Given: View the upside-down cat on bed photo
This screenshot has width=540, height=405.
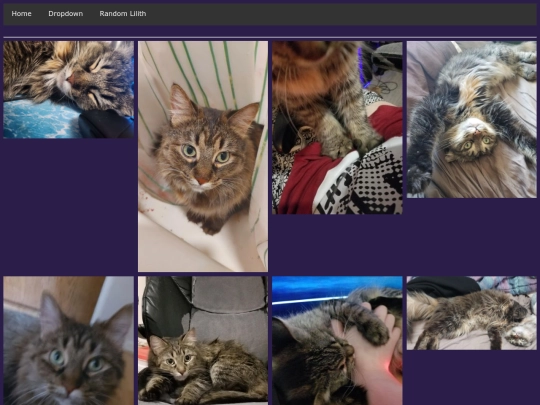Looking at the screenshot, I should coord(472,119).
